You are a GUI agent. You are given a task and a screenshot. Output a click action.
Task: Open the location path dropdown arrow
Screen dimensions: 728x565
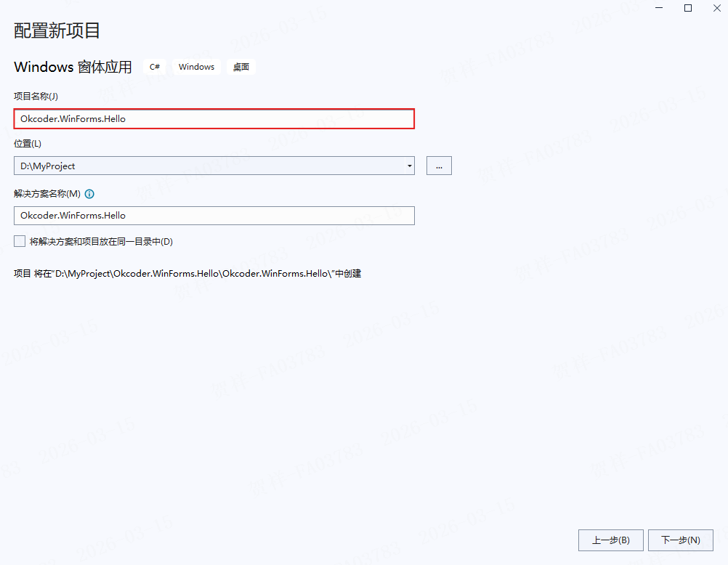(x=410, y=166)
